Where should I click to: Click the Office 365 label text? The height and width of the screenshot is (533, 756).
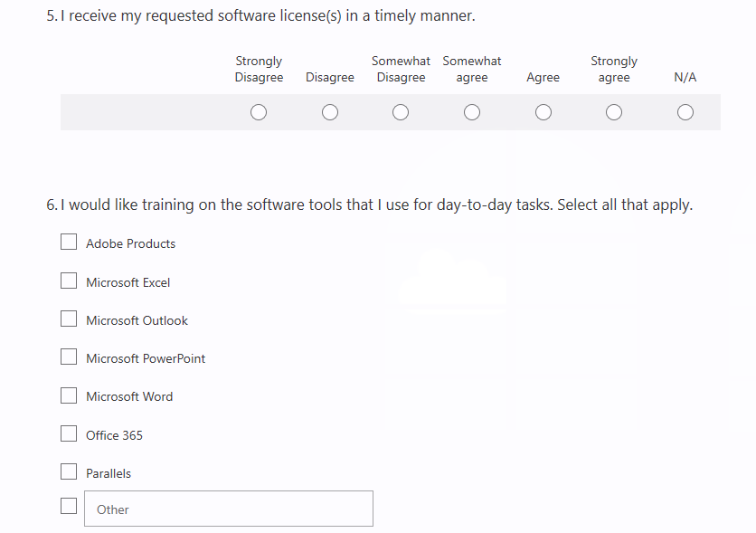point(114,435)
